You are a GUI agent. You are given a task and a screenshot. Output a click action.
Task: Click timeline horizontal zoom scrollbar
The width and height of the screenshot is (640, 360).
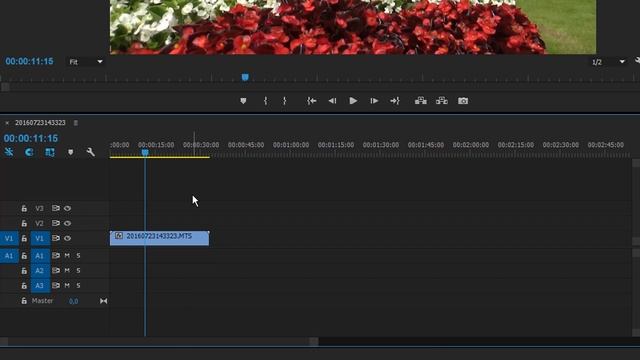pyautogui.click(x=159, y=341)
